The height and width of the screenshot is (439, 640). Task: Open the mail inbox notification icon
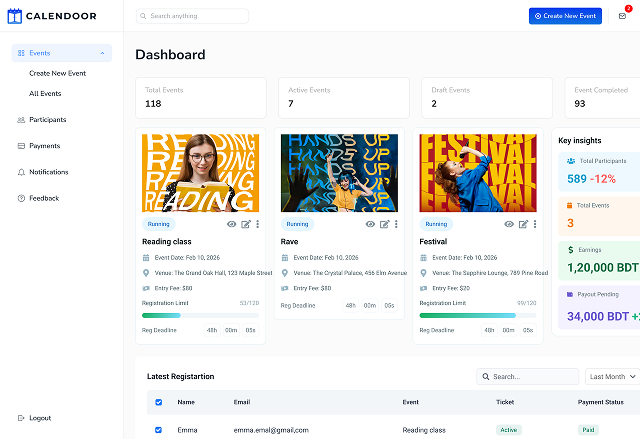pyautogui.click(x=622, y=16)
